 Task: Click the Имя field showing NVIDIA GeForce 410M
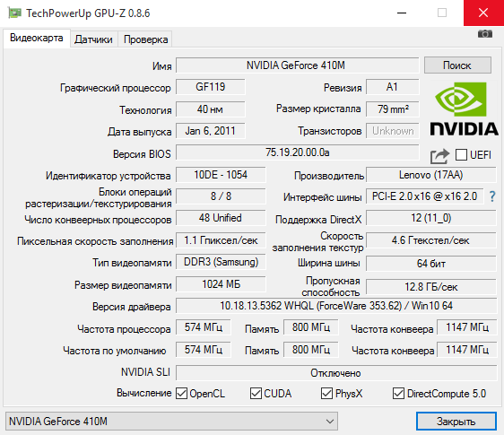[298, 65]
